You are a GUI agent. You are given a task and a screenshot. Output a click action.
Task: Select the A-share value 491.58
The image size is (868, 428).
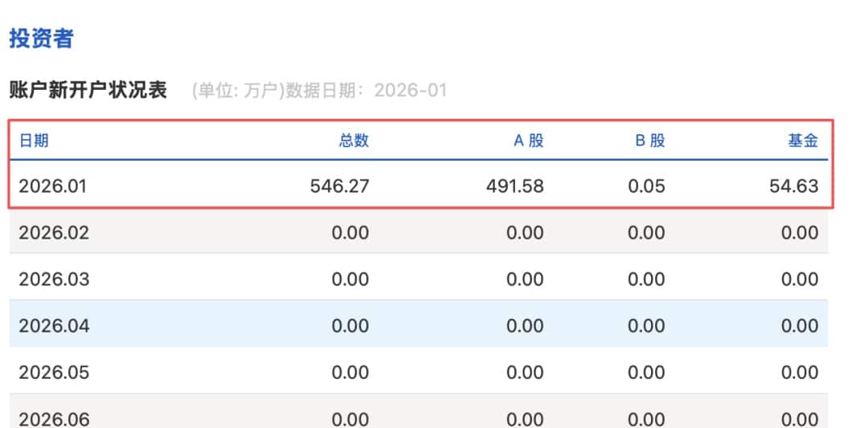pyautogui.click(x=515, y=186)
